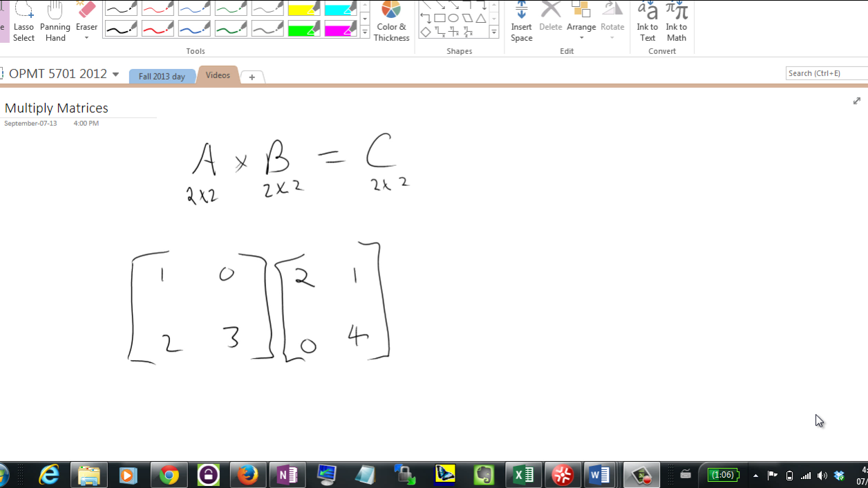
Task: Open Color & Thickness settings
Action: coord(391,21)
